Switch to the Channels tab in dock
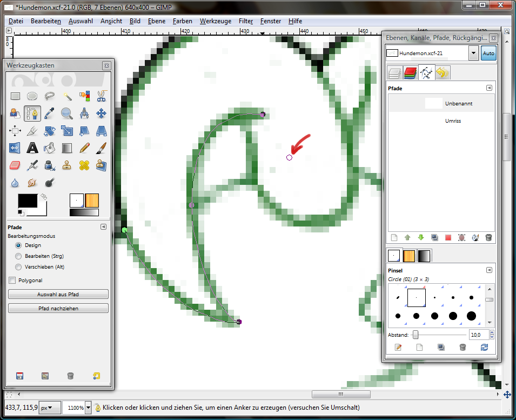The width and height of the screenshot is (516, 420). (x=410, y=73)
